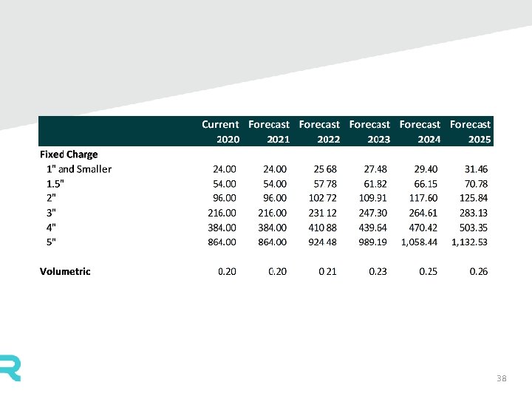The width and height of the screenshot is (532, 399).
Task: Click the Forecast 2023 column header
Action: coord(369,132)
